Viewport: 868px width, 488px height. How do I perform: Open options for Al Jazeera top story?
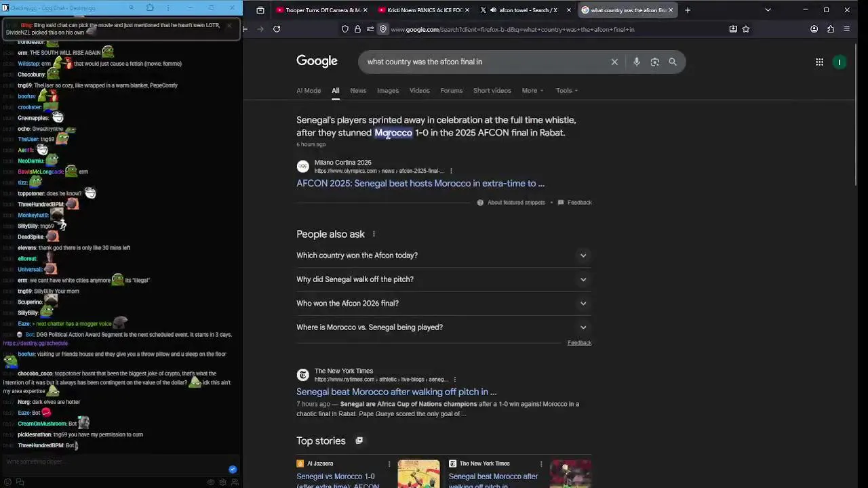click(x=389, y=464)
